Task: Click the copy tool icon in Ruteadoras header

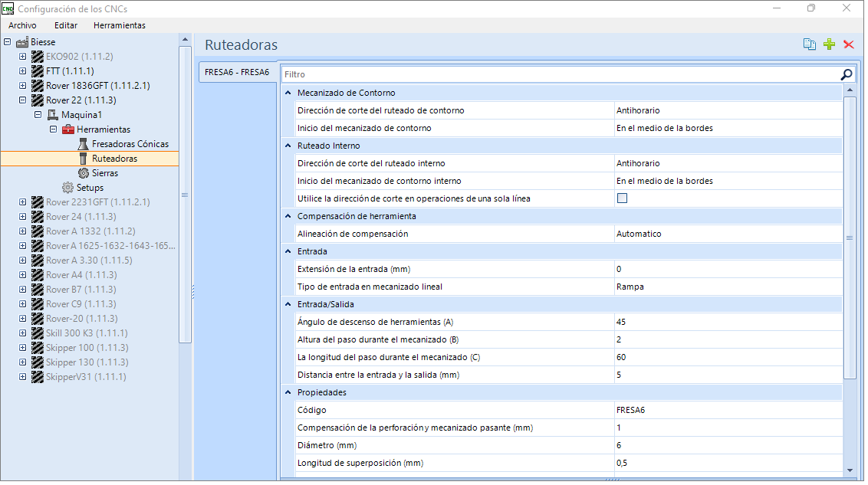Action: 809,44
